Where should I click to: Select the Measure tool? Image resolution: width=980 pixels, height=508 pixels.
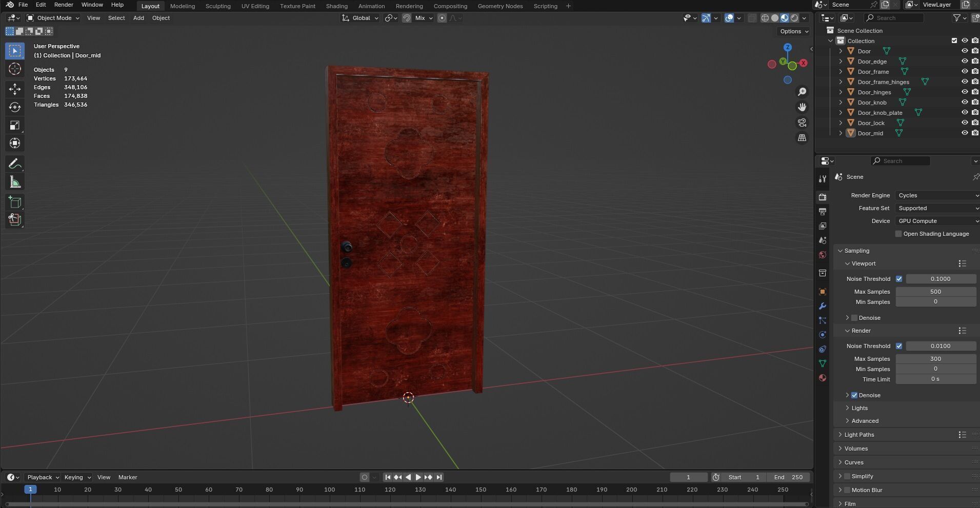tap(15, 182)
